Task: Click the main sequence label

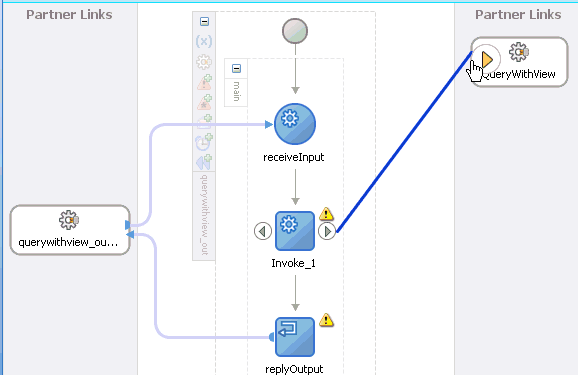Action: click(236, 91)
